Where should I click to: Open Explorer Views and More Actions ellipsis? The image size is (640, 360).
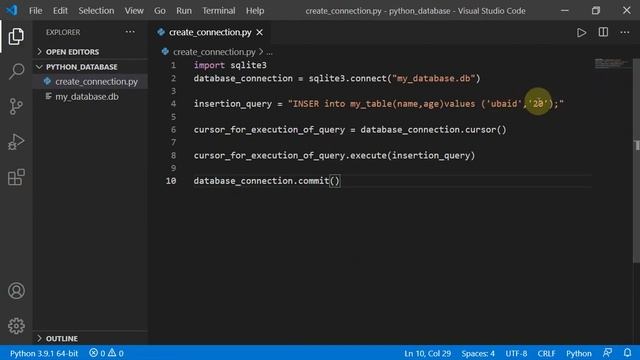130,32
